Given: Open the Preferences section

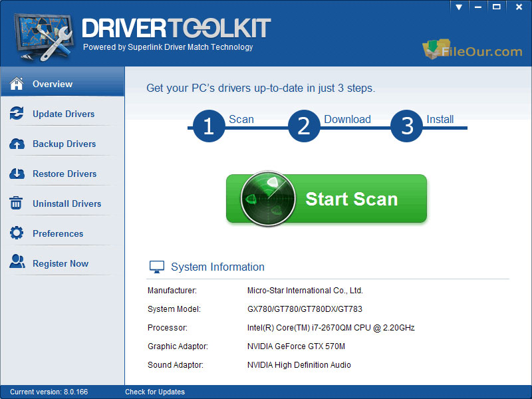Looking at the screenshot, I should (x=63, y=233).
